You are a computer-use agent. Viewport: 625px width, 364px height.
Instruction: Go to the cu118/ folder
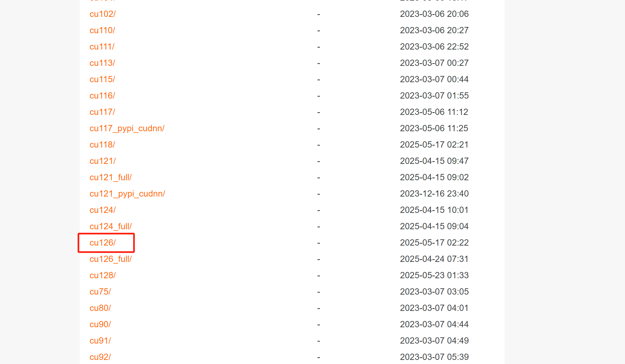pyautogui.click(x=102, y=145)
